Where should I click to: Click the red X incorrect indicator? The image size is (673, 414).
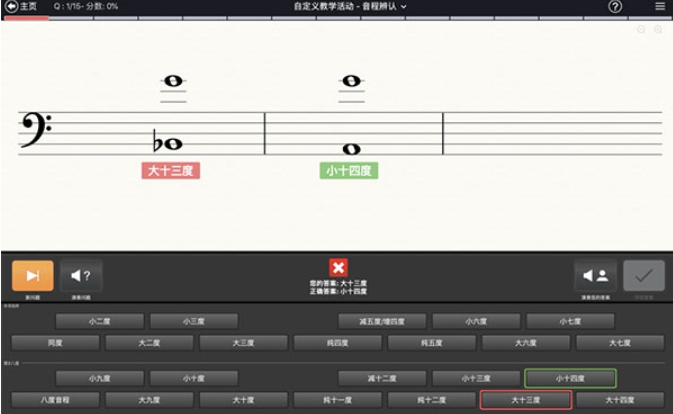(338, 268)
